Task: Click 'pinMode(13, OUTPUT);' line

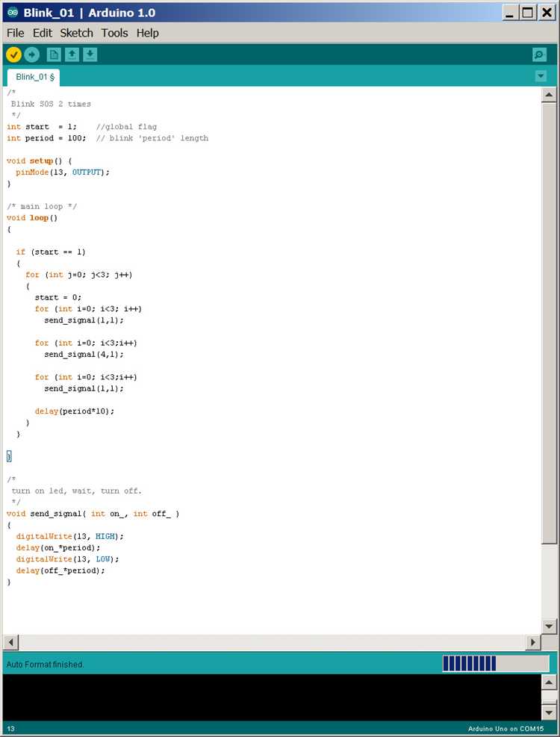Action: coord(63,172)
